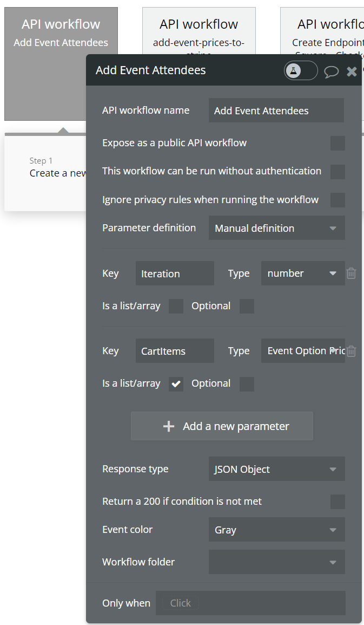Open the Response type dropdown

[x=276, y=469]
